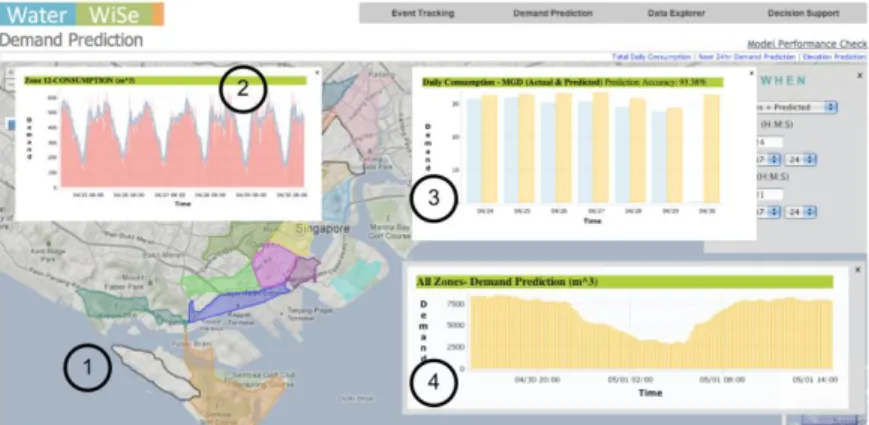869x425 pixels.
Task: Open the Event Tracking tab
Action: coord(422,13)
